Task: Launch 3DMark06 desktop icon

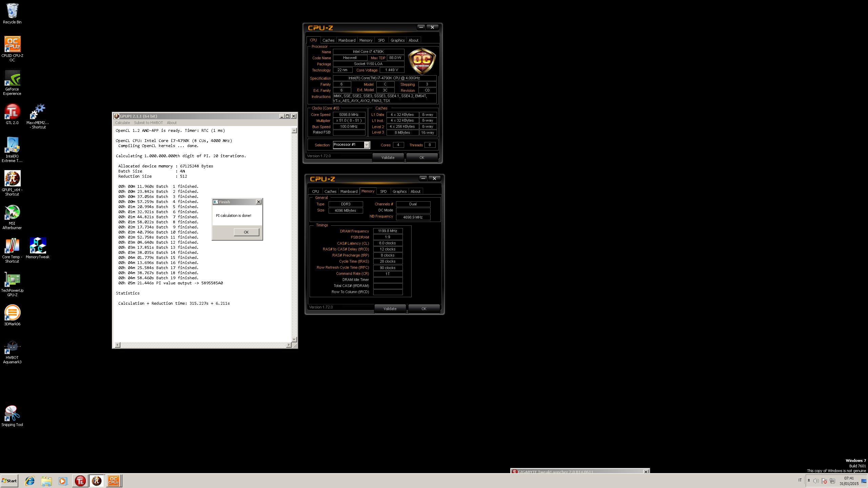Action: (12, 315)
